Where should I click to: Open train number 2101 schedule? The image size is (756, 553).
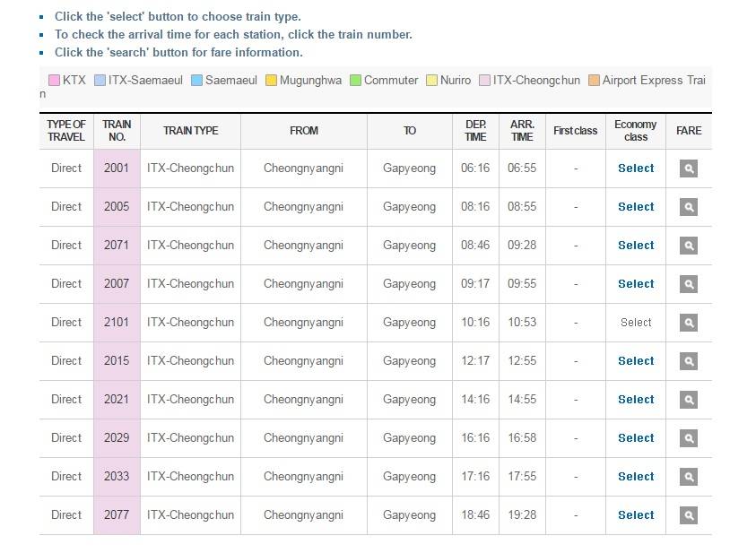coord(117,323)
